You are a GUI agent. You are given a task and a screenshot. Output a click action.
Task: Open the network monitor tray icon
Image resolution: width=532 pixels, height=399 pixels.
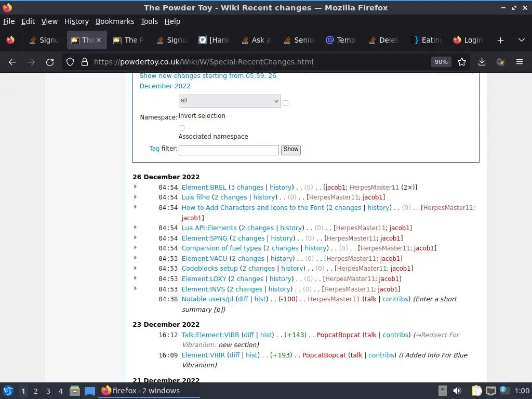pos(490,391)
